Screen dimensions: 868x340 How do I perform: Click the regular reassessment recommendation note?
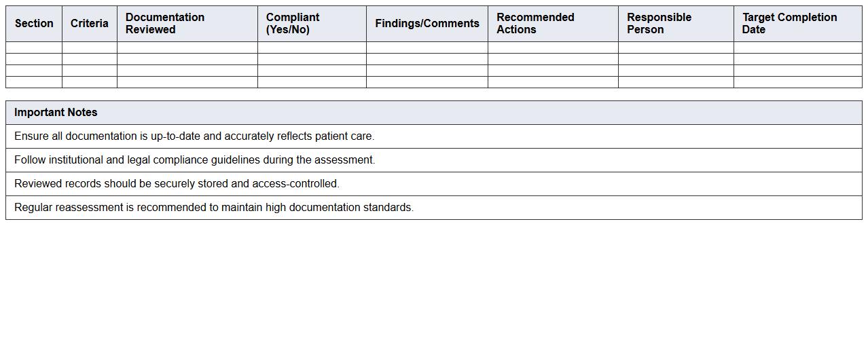point(214,208)
